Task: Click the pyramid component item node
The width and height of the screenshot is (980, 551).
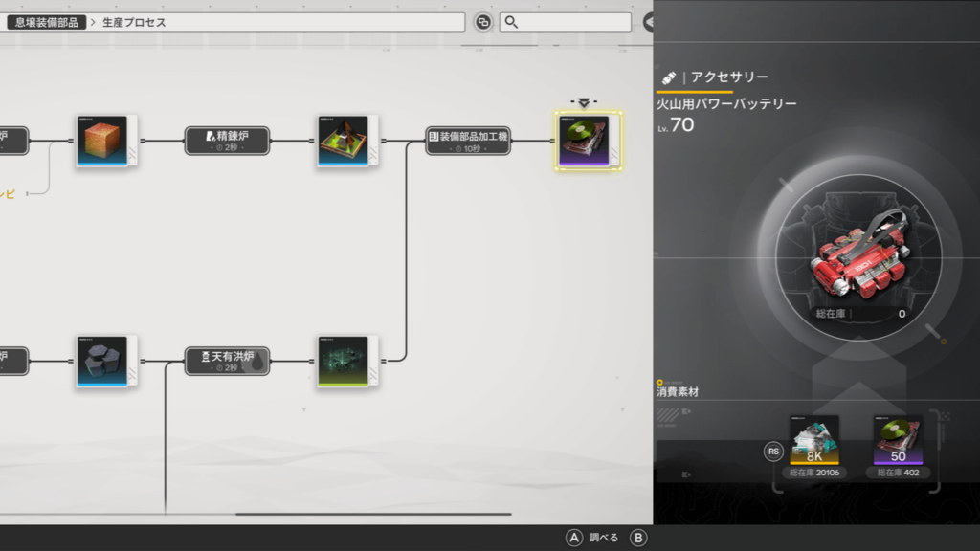Action: click(345, 141)
